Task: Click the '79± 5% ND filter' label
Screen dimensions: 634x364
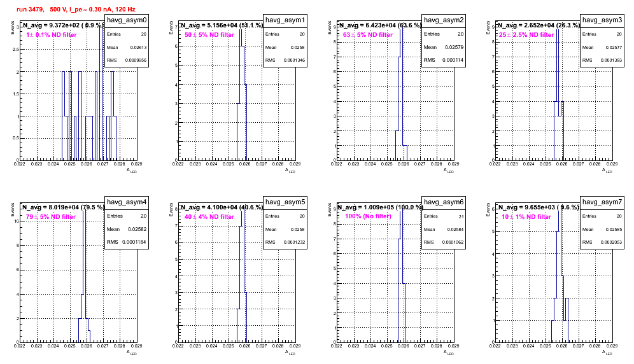Action: click(x=51, y=217)
